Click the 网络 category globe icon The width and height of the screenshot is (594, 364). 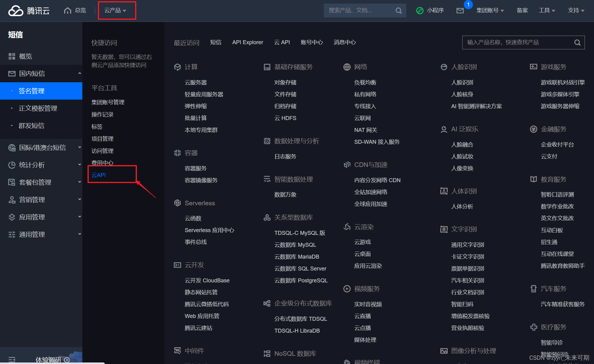click(x=347, y=67)
